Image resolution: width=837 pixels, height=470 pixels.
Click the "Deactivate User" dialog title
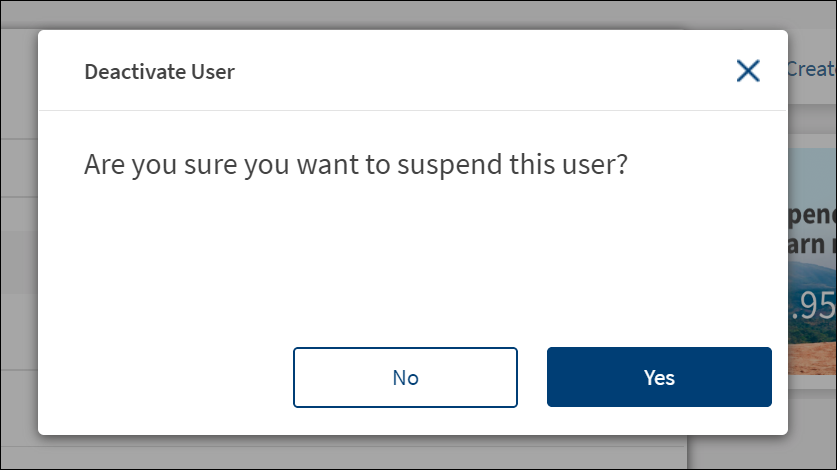[159, 71]
